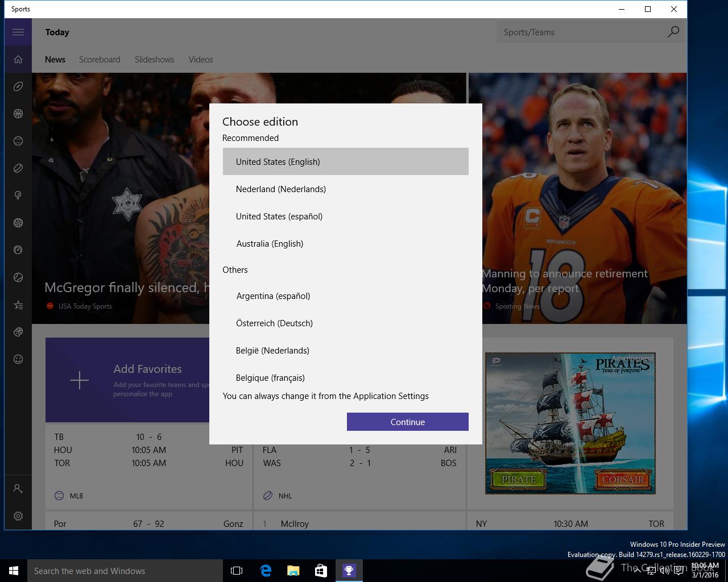Switch to the Slideshows tab
The height and width of the screenshot is (582, 728).
pos(155,60)
